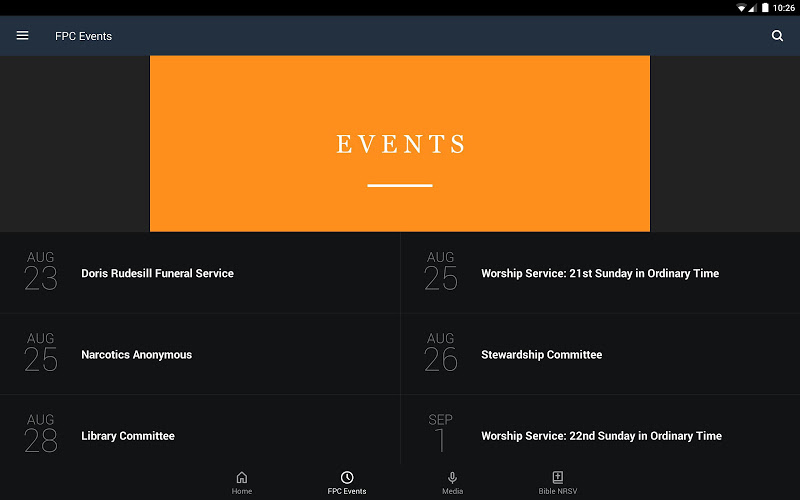800x500 pixels.
Task: Open Doris Rudesill Funeral Service event
Action: point(200,273)
